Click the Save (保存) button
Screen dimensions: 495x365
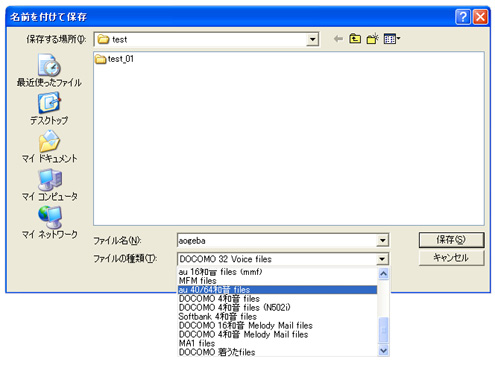(451, 240)
